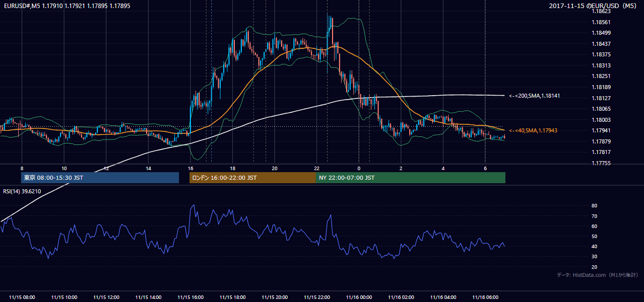Click the 11/16 02:00 time label
This screenshot has height=302, width=644.
pos(401,297)
